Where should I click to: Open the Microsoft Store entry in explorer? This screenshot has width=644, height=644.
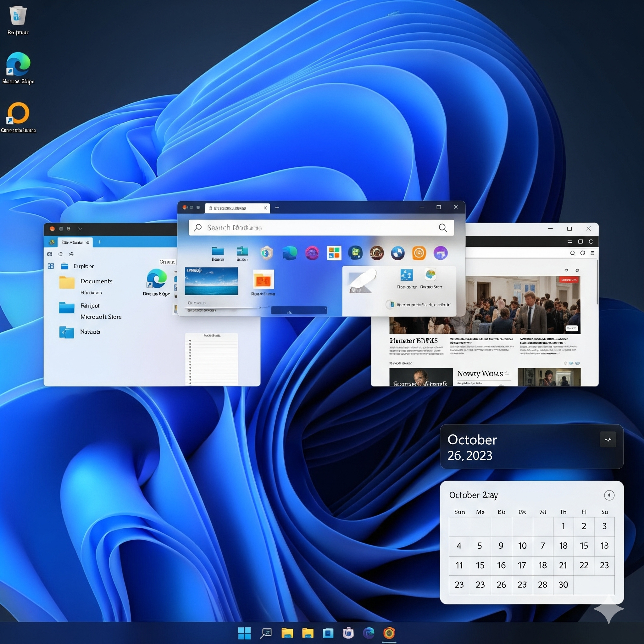(101, 317)
